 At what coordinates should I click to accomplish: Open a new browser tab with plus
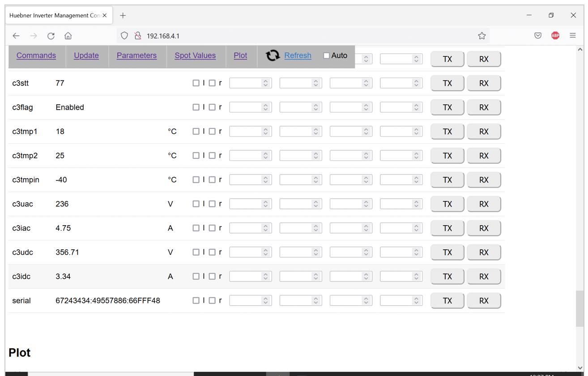coord(123,16)
